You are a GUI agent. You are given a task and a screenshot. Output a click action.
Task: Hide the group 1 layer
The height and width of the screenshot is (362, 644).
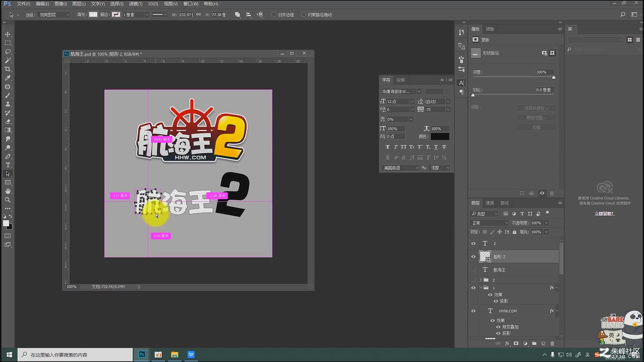[x=474, y=288]
